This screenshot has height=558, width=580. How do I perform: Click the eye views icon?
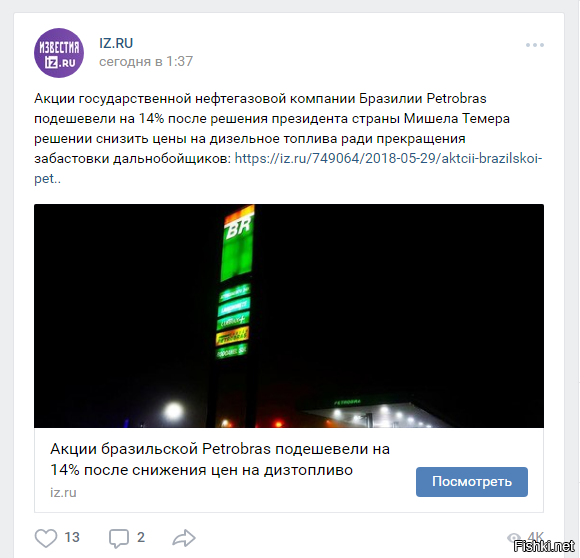point(514,537)
